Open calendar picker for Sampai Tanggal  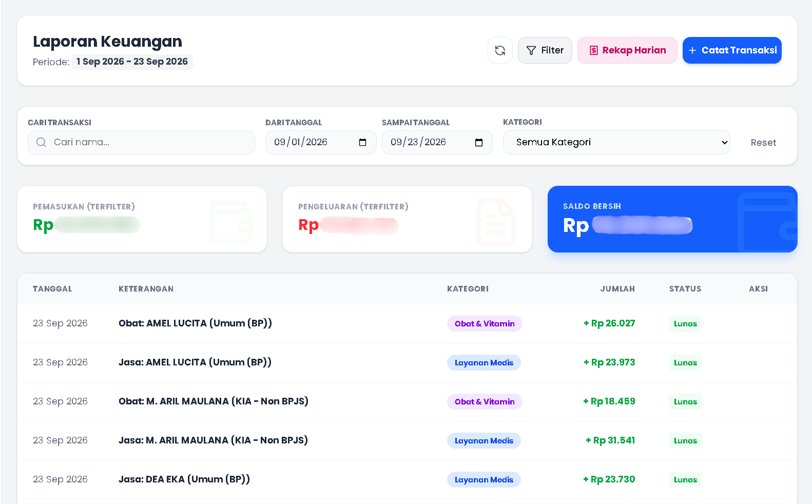pos(479,142)
